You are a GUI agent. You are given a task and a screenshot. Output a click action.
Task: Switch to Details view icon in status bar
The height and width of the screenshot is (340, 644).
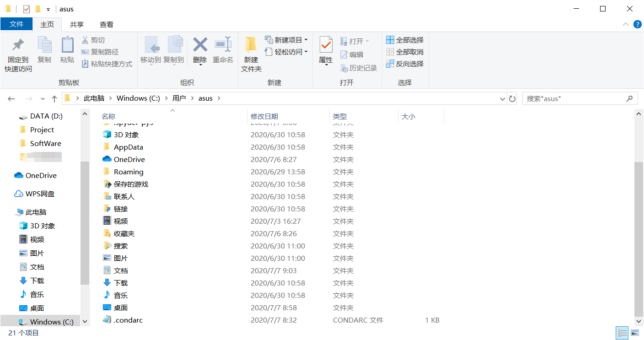(x=622, y=333)
